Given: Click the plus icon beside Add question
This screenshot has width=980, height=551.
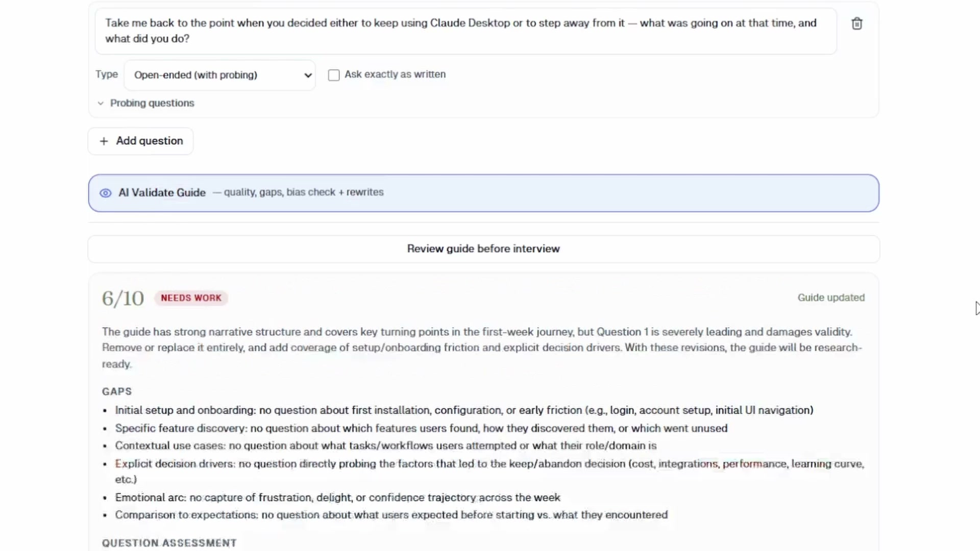Looking at the screenshot, I should tap(104, 141).
